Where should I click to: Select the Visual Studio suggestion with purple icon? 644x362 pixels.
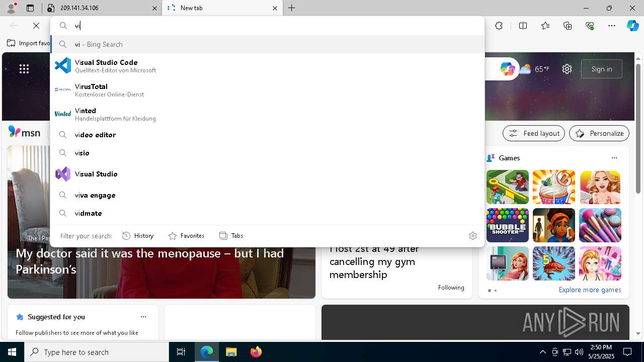267,174
